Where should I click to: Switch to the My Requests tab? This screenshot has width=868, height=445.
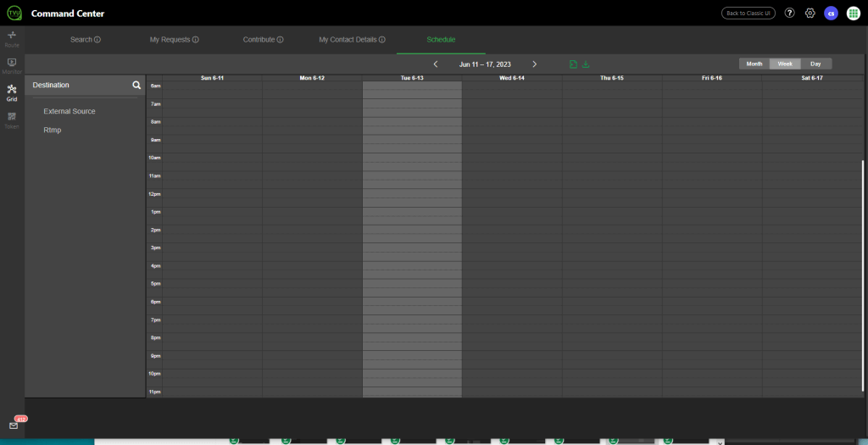[174, 40]
